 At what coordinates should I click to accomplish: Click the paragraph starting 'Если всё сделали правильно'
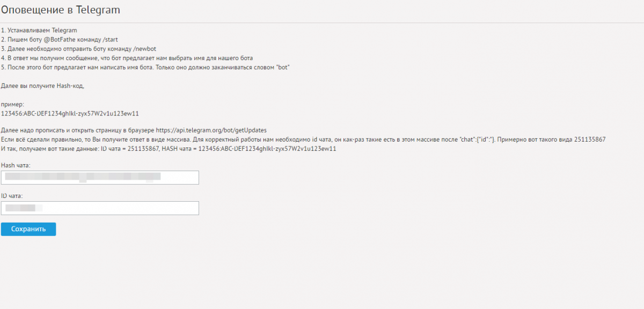click(x=303, y=139)
